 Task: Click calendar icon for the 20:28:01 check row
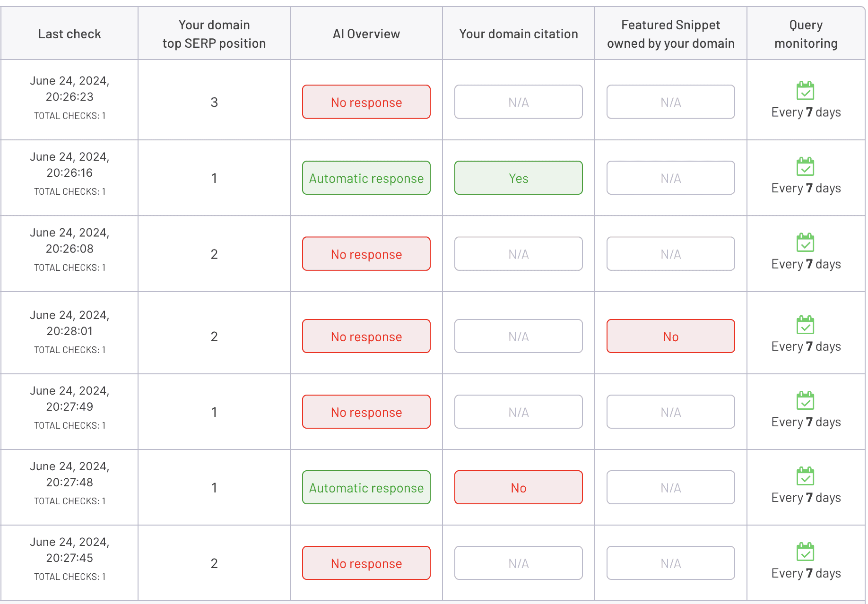[x=805, y=325]
